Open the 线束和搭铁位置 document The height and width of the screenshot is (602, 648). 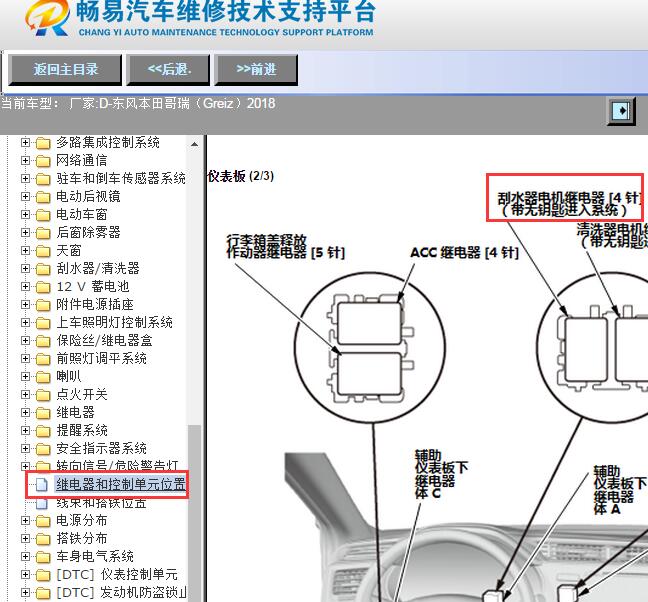[101, 503]
